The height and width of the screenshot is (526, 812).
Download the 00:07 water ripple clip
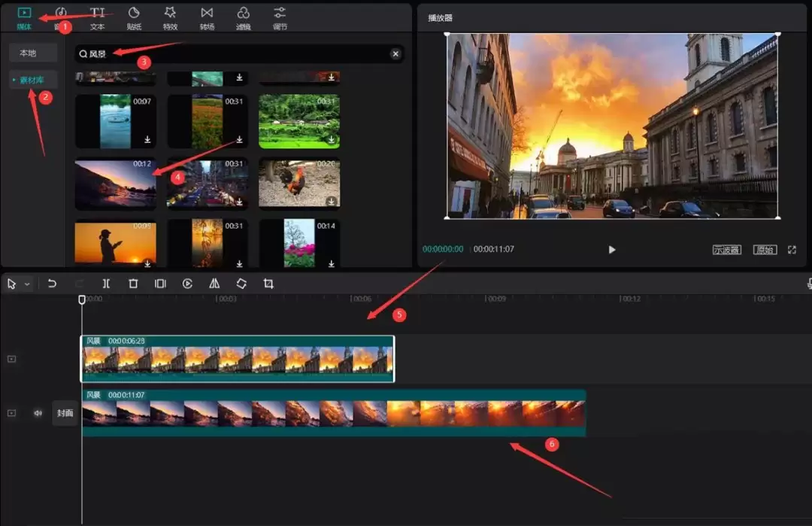[147, 139]
